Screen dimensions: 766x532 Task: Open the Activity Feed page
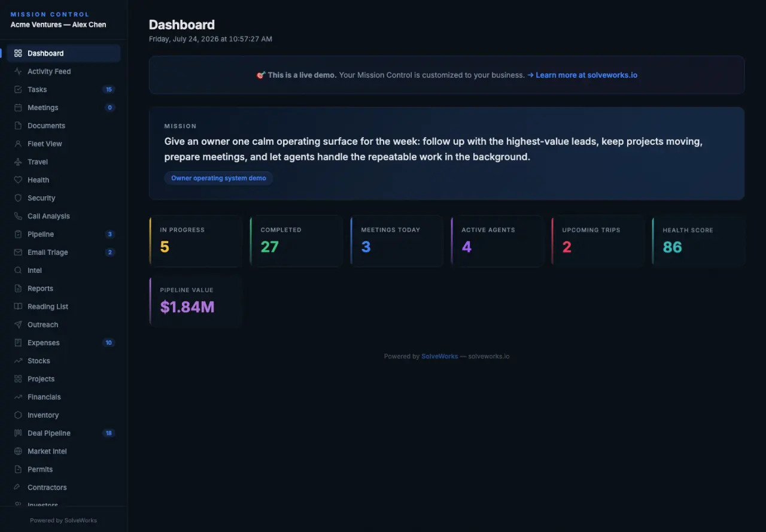click(64, 71)
